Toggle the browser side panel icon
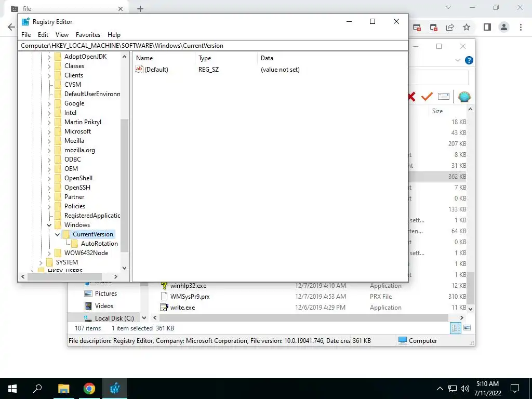This screenshot has width=532, height=399. coord(487,27)
